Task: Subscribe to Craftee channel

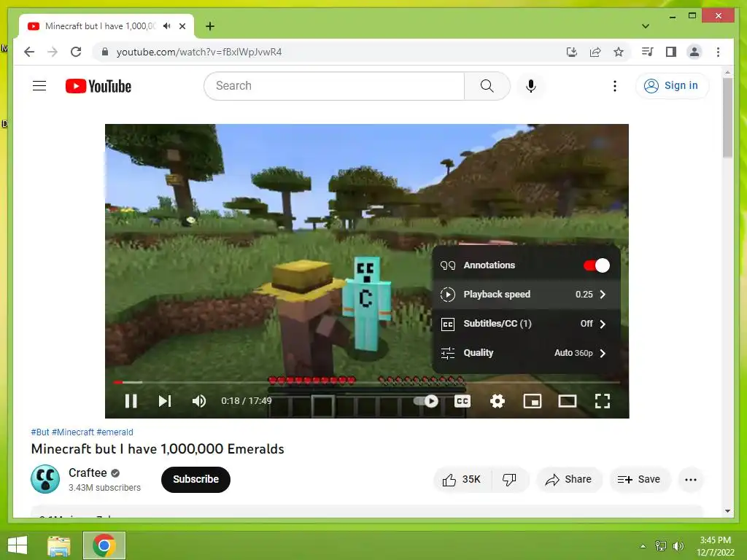Action: click(x=196, y=480)
